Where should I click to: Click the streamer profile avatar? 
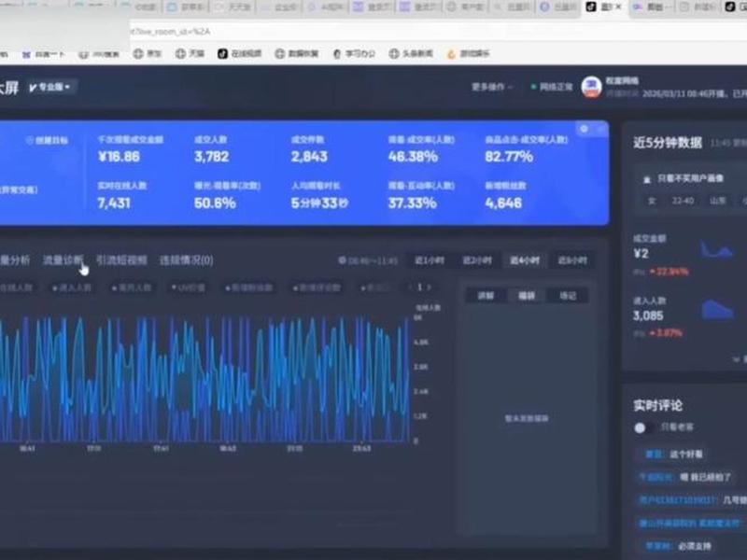click(x=591, y=87)
